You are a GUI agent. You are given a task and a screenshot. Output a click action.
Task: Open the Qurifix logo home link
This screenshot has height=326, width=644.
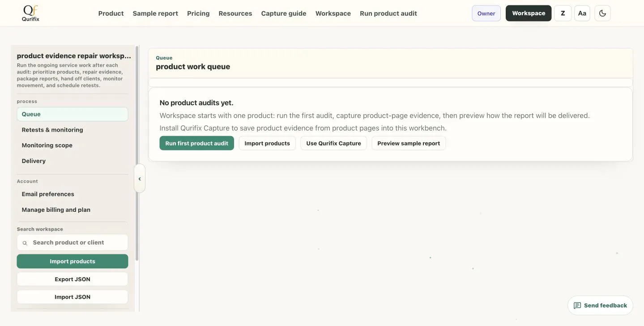coord(30,13)
